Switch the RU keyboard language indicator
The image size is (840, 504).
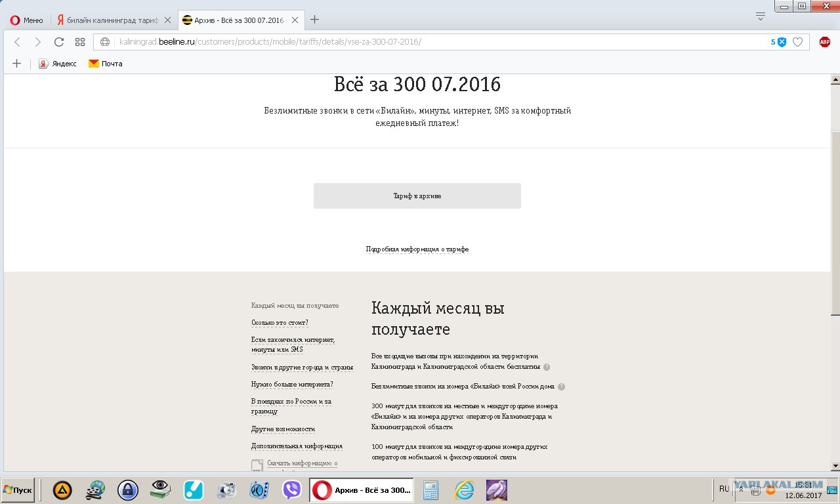[724, 489]
